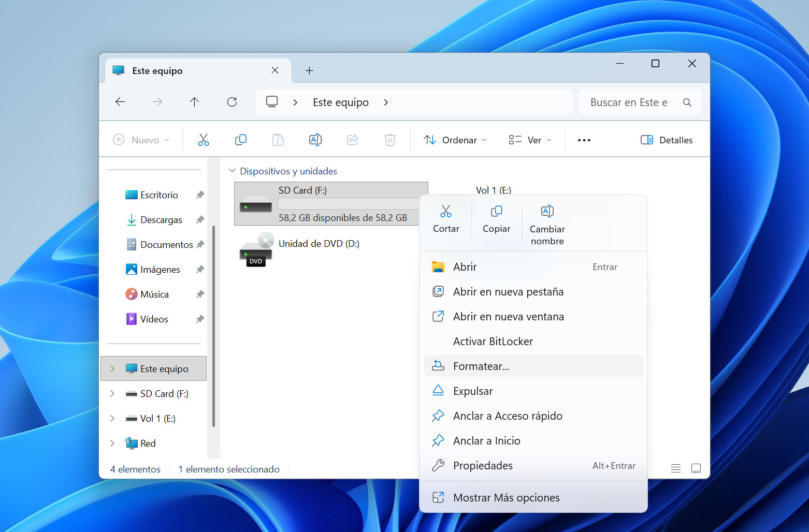Screen dimensions: 809x532
Task: Click the navigation pane scrollbar
Action: pyautogui.click(x=213, y=326)
